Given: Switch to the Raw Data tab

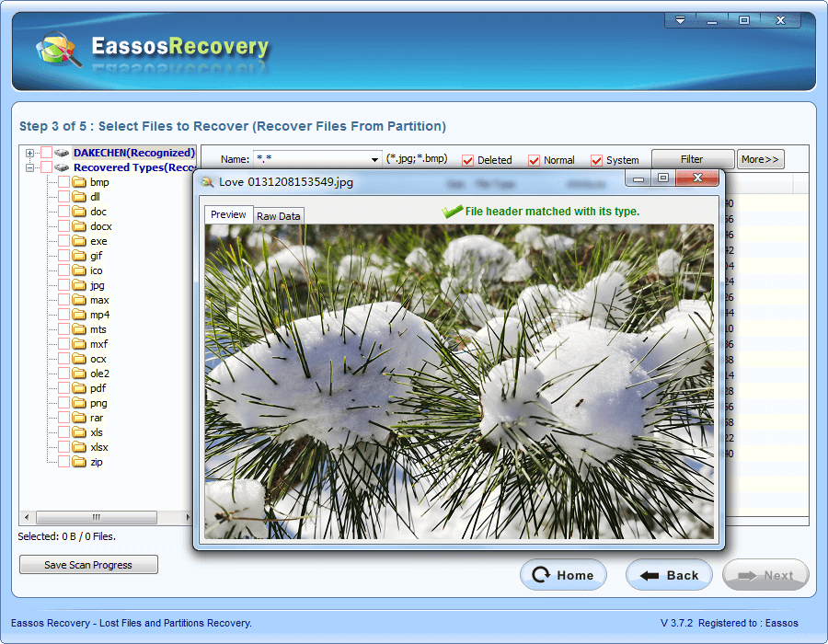Looking at the screenshot, I should [x=278, y=215].
